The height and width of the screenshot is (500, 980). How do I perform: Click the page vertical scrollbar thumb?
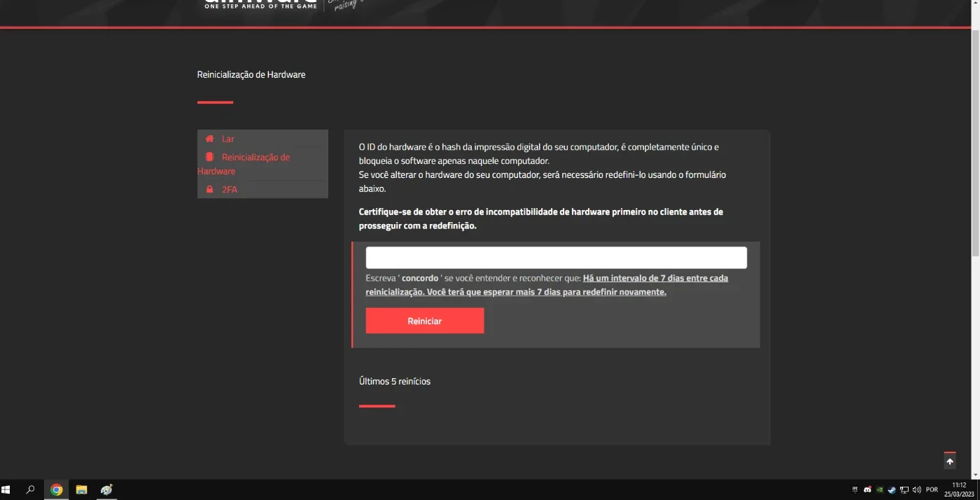pyautogui.click(x=975, y=144)
